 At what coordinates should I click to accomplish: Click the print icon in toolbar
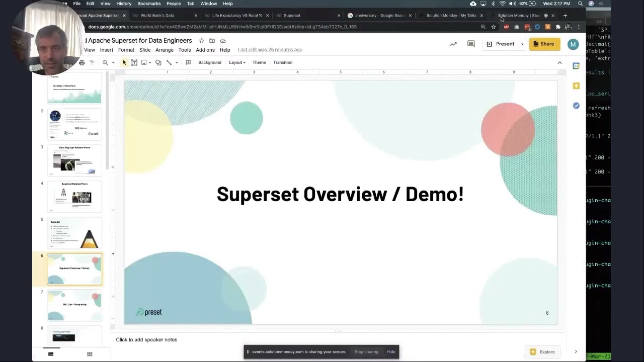[x=82, y=62]
